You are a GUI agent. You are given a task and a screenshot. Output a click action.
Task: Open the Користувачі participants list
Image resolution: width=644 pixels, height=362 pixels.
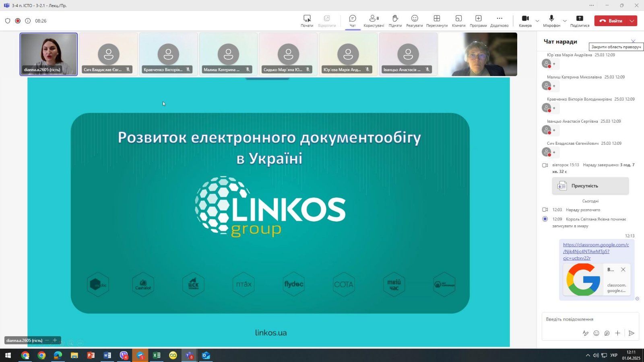374,21
